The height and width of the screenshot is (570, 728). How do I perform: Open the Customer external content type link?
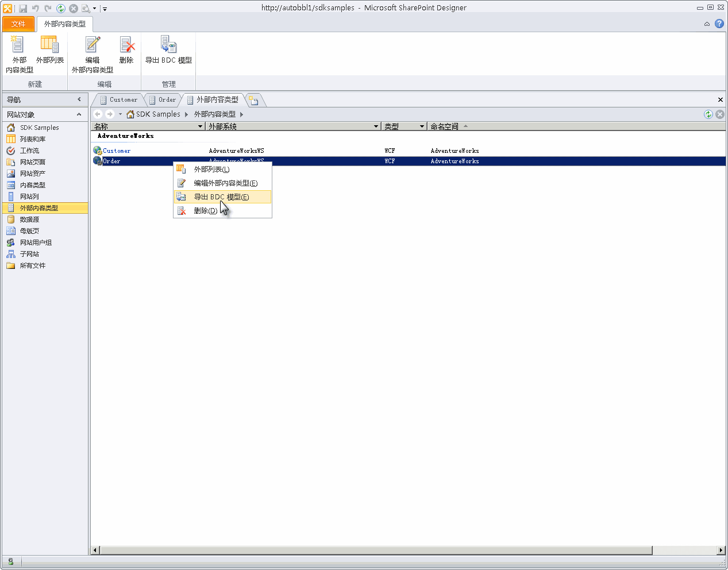(117, 151)
